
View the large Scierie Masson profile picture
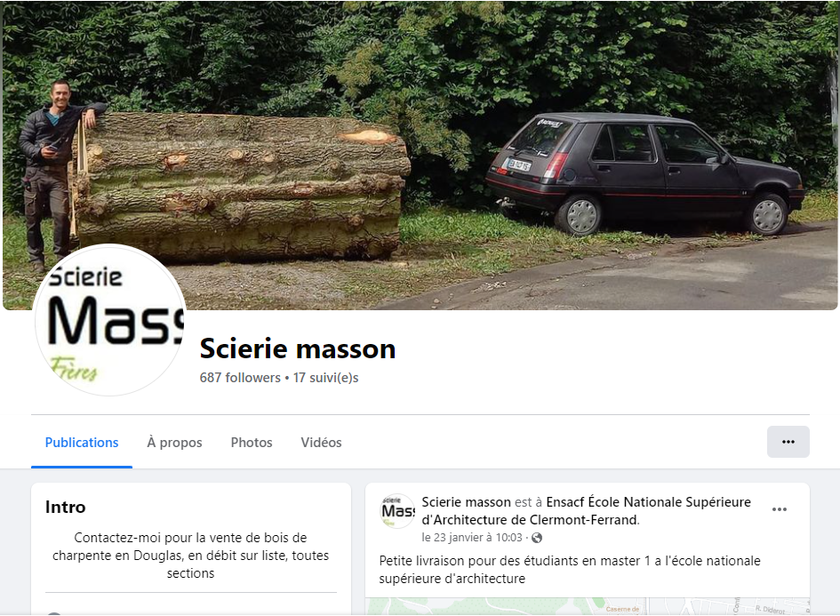[x=110, y=320]
